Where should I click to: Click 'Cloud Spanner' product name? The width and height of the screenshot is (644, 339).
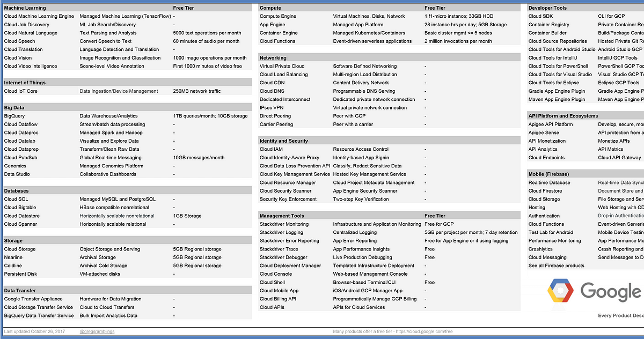point(21,224)
